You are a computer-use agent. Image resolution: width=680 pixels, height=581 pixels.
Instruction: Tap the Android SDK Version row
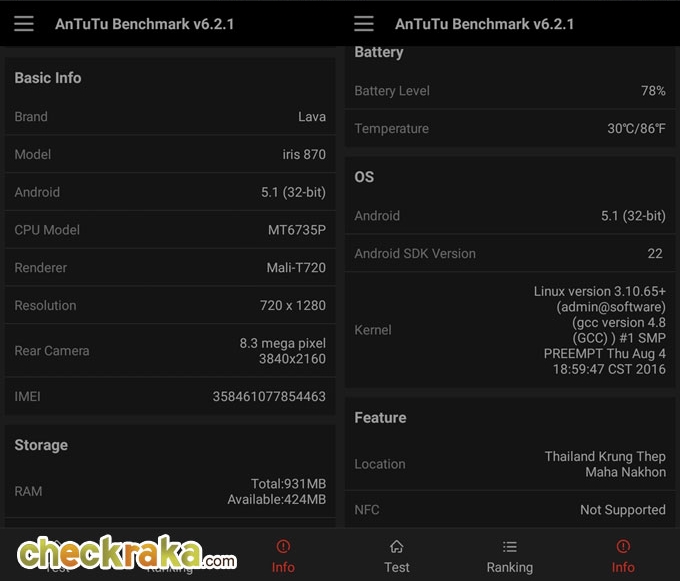coord(510,253)
